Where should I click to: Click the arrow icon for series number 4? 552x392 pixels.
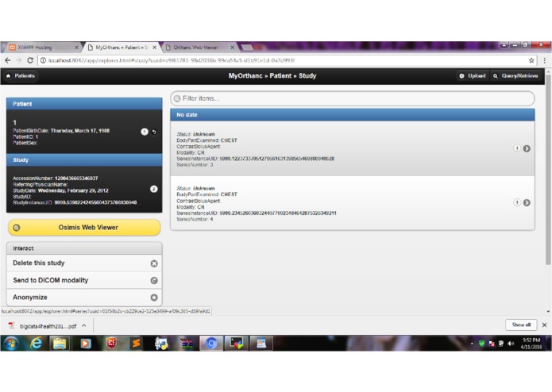[527, 203]
